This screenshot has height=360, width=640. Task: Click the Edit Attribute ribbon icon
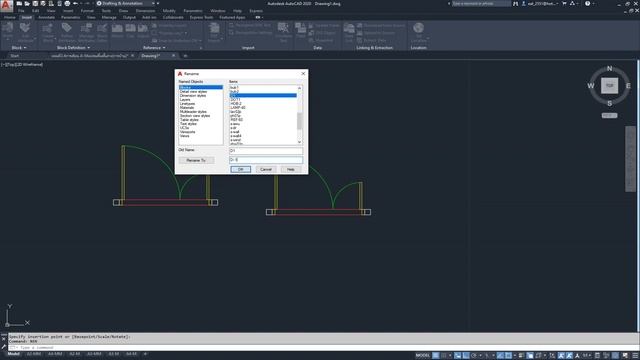click(25, 28)
